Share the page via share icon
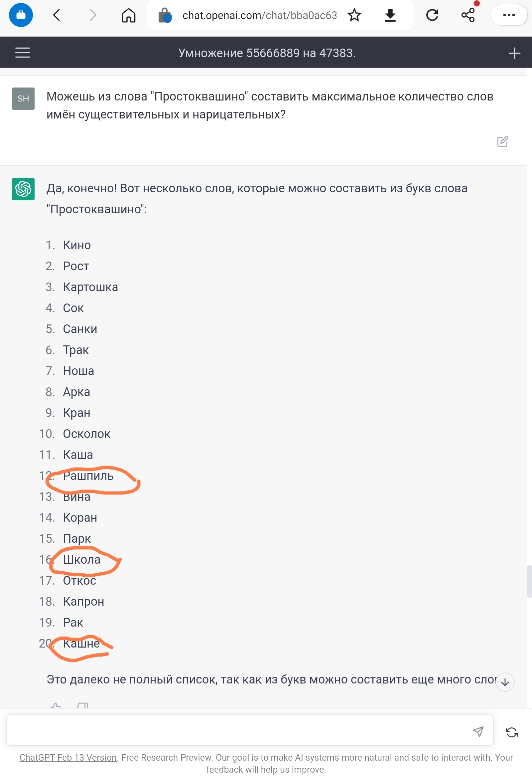 (x=468, y=15)
